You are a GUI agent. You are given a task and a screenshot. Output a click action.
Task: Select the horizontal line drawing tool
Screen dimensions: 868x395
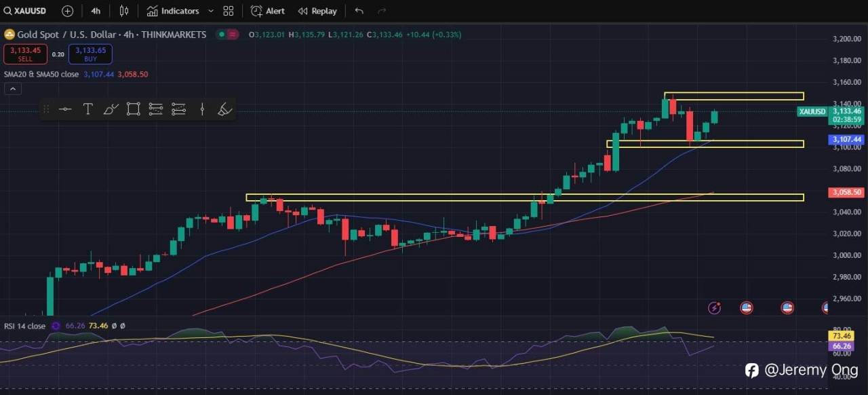coord(65,109)
